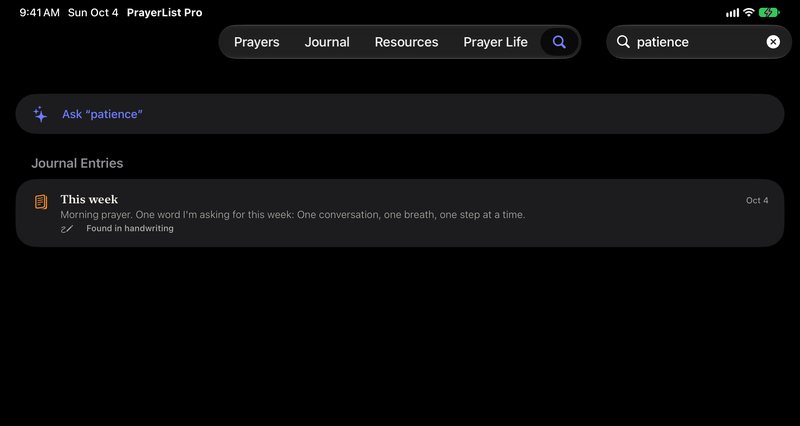Open the Prayers tab

257,42
